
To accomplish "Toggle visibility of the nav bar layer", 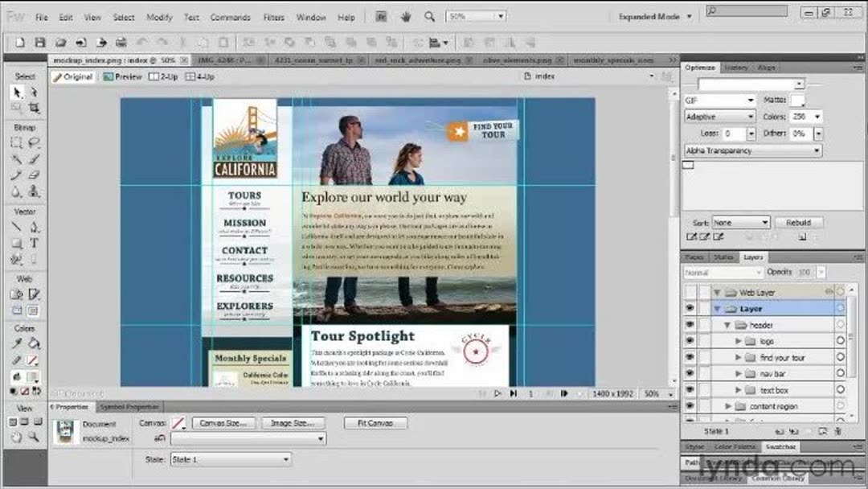I will 690,372.
